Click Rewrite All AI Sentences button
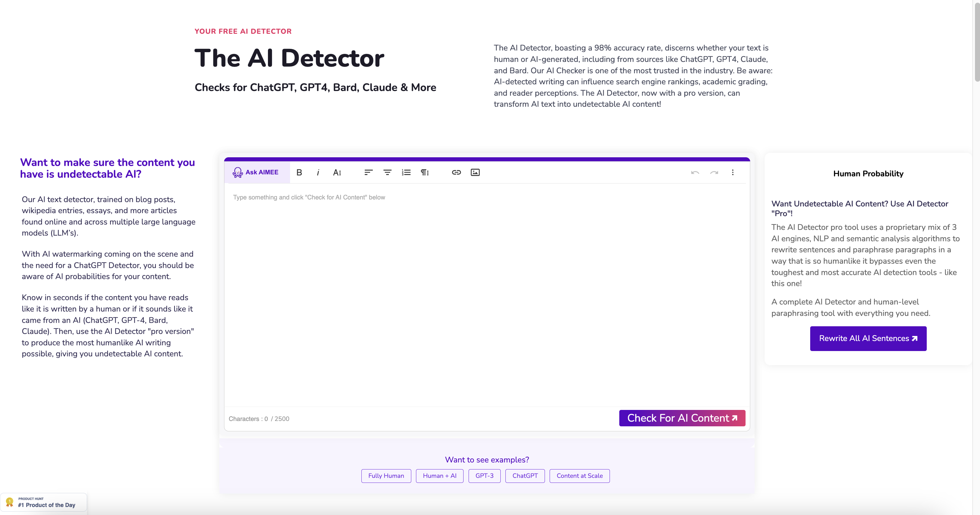The image size is (980, 515). click(x=868, y=339)
